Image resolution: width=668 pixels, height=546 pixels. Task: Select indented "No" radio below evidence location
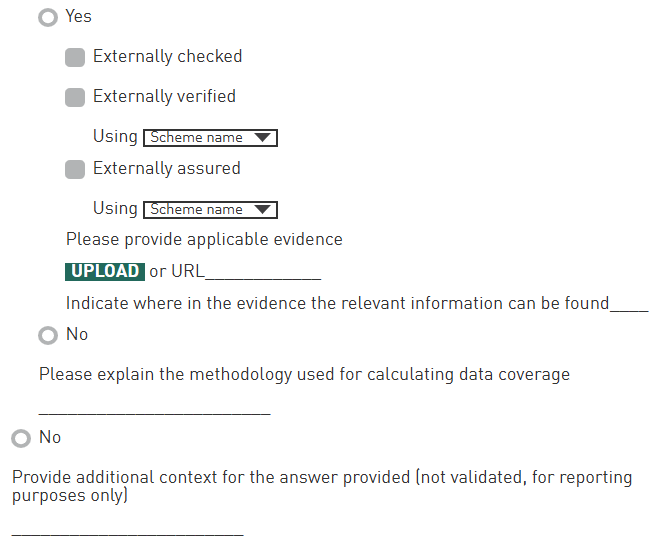click(48, 336)
